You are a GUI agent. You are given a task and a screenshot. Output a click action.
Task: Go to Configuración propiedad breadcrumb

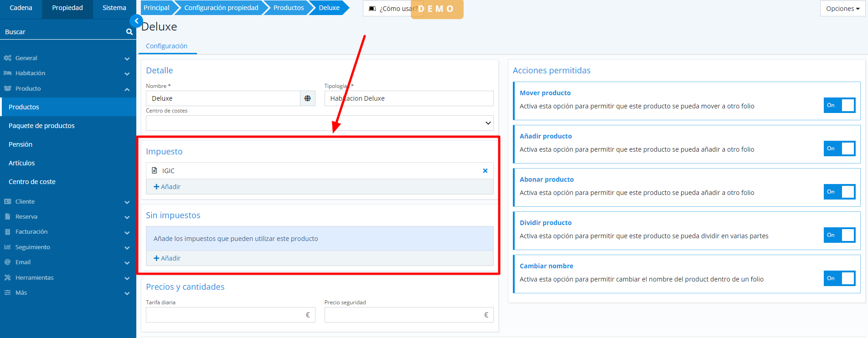tap(221, 8)
